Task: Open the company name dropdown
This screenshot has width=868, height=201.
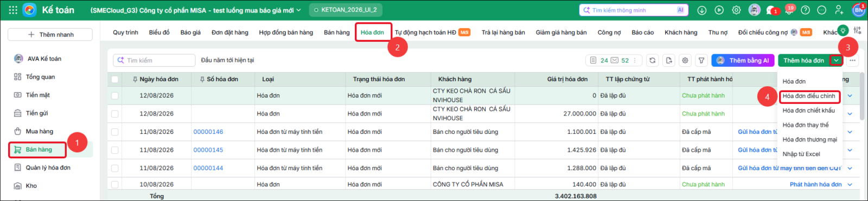Action: 195,10
